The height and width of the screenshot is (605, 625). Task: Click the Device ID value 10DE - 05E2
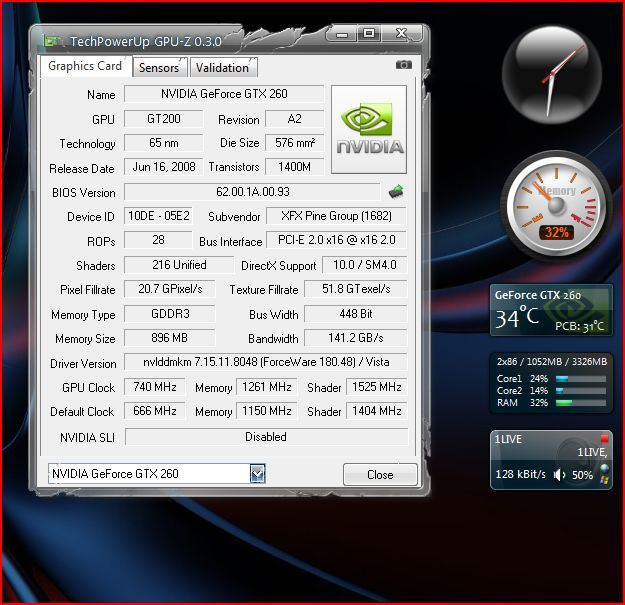[x=159, y=216]
